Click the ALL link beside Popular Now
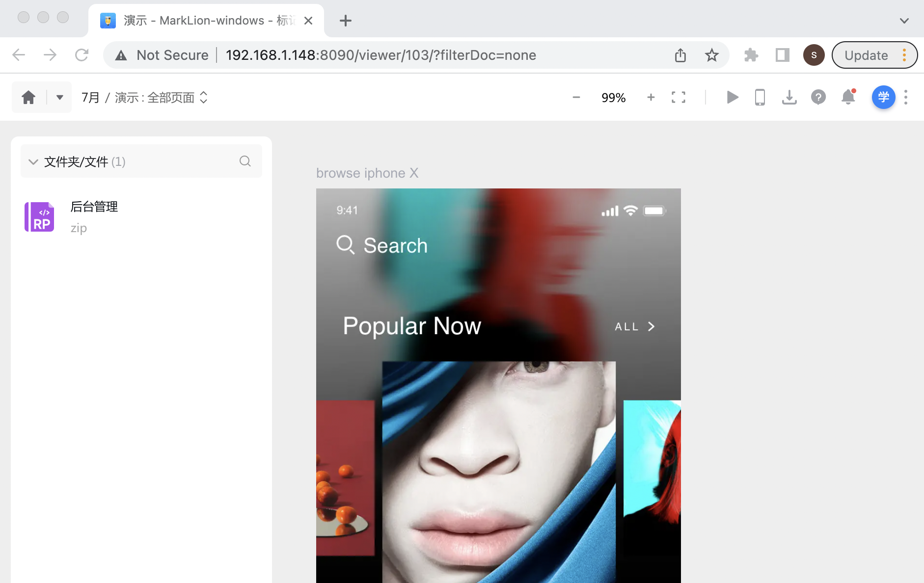 click(x=634, y=327)
